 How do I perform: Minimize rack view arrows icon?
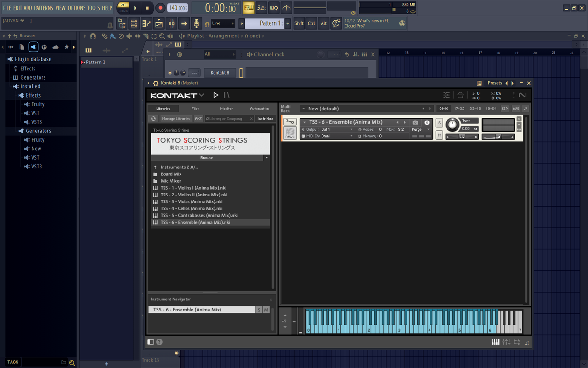tap(526, 109)
